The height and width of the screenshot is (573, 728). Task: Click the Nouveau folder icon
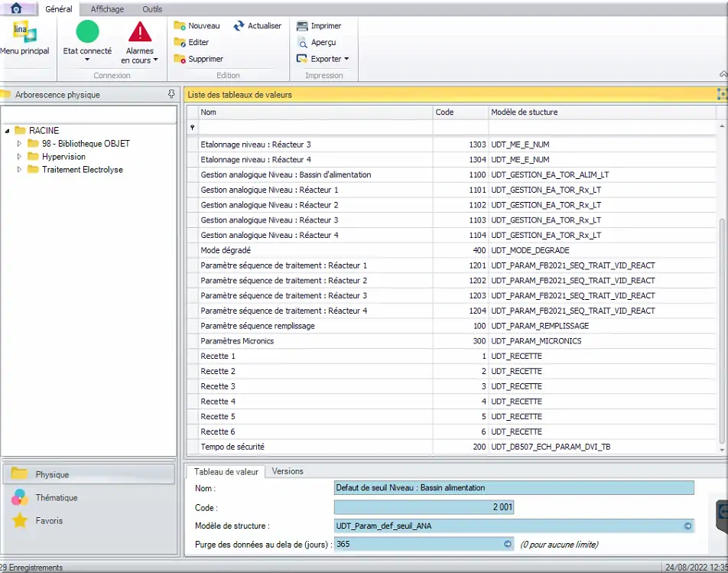click(x=180, y=25)
